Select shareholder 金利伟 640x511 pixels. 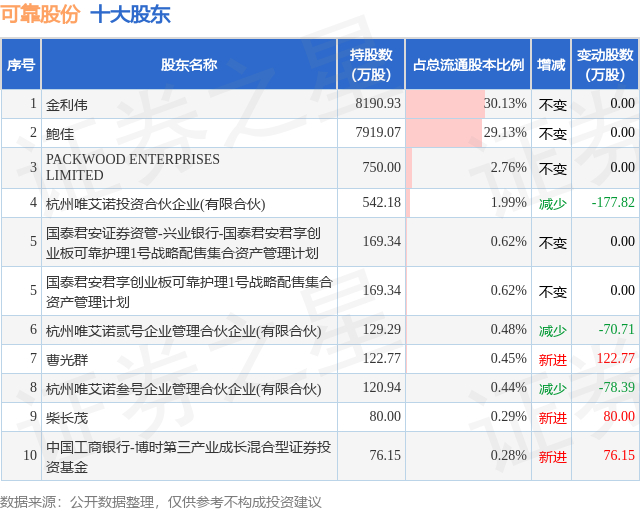[67, 104]
